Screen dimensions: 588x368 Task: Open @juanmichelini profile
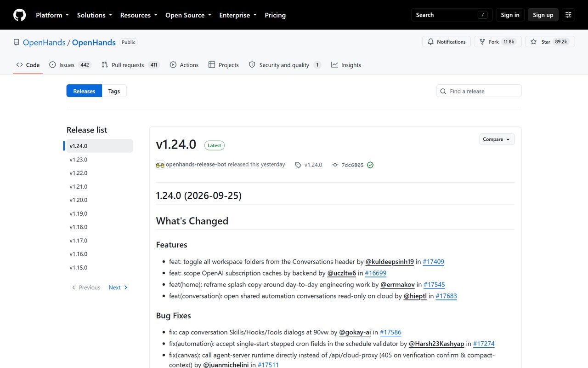coord(225,365)
